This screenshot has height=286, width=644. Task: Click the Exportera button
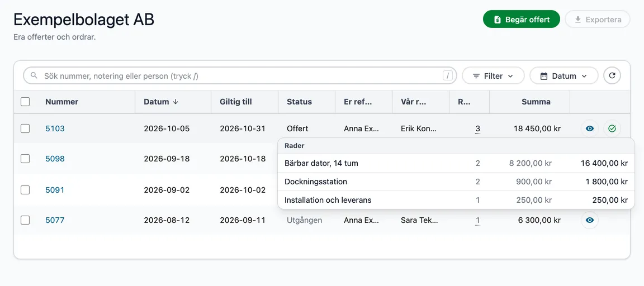point(598,20)
